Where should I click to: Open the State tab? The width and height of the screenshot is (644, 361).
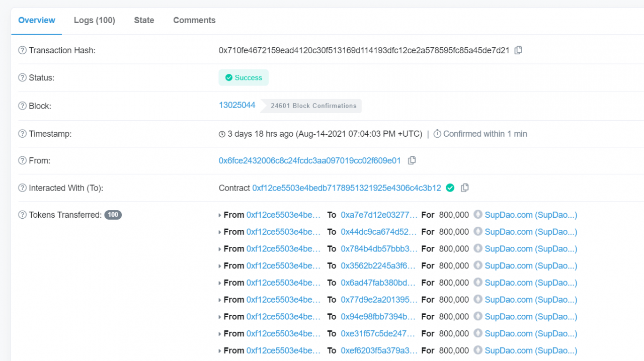[x=144, y=20]
